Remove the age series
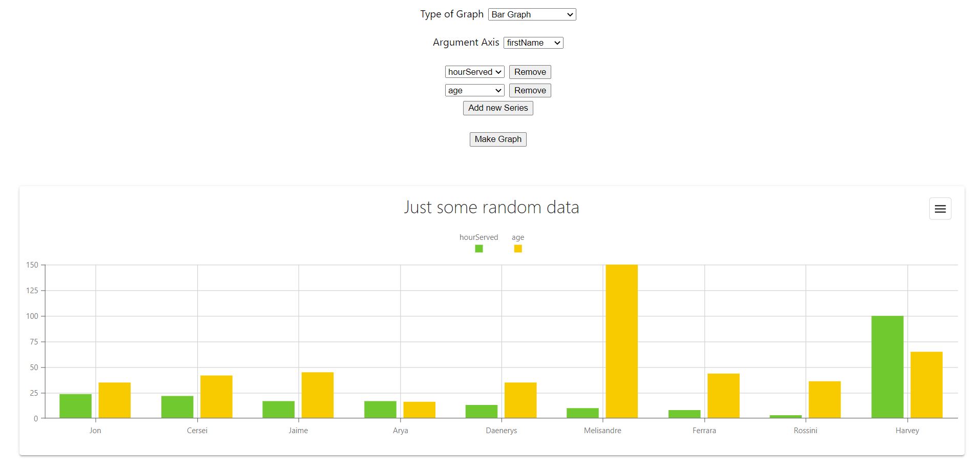The image size is (980, 468). click(x=530, y=90)
